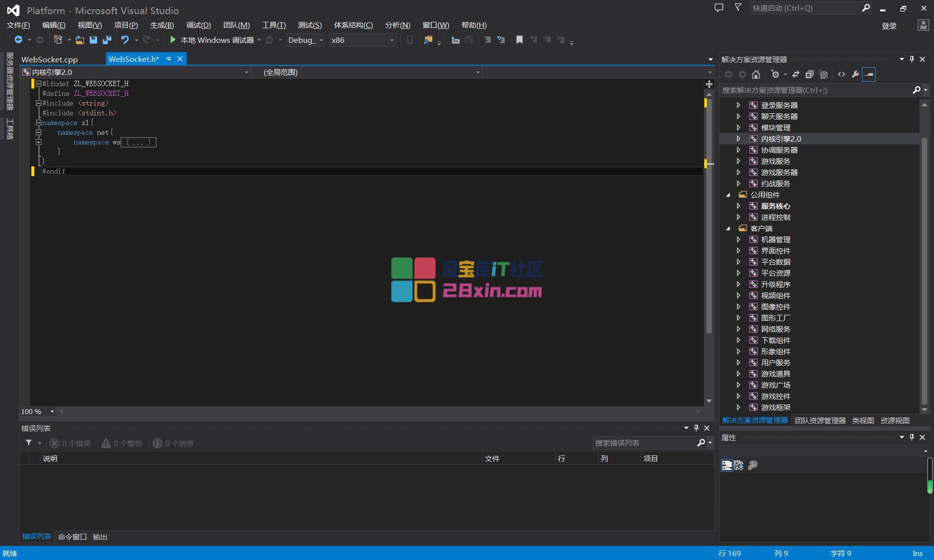Toggle bookmark using the bookmark toolbar icon
The width and height of the screenshot is (934, 560).
click(520, 40)
